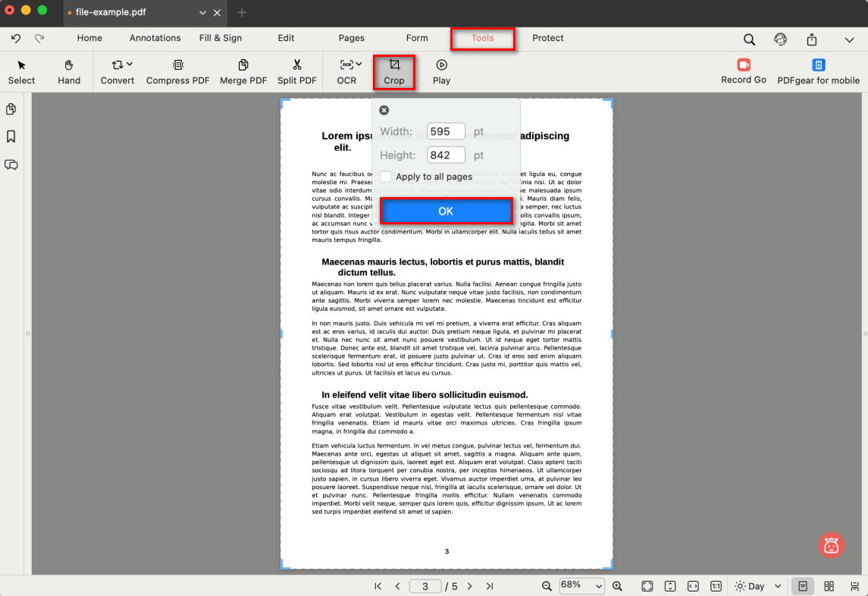Click the search magnifier icon
Screen dimensions: 868x596
tap(749, 39)
